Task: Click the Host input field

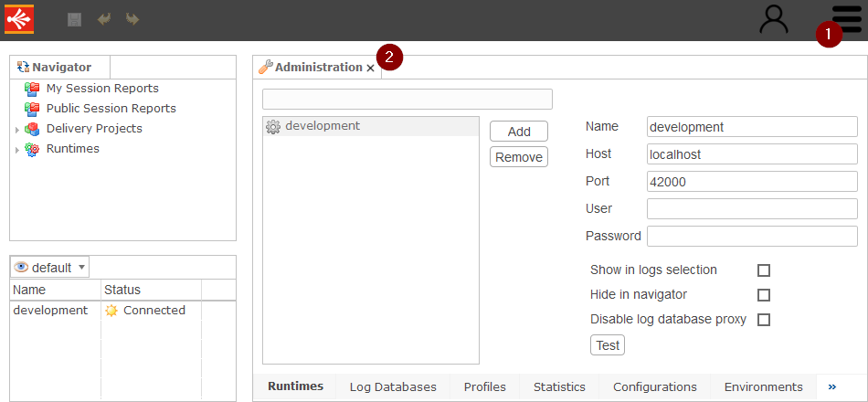Action: [x=751, y=154]
